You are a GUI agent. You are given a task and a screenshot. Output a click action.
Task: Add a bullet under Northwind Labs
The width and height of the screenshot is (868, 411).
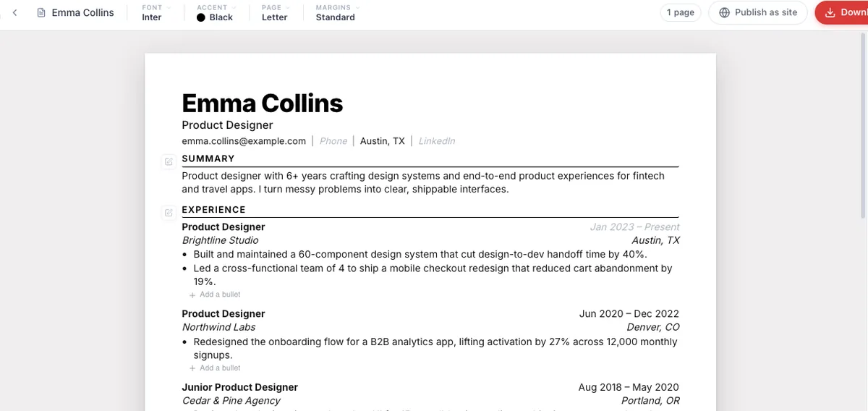pyautogui.click(x=215, y=368)
